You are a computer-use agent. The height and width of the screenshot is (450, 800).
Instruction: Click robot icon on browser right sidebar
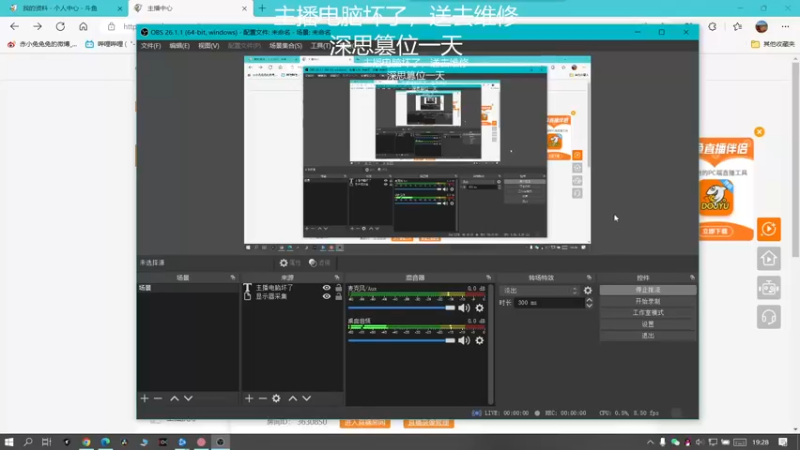[x=769, y=288]
